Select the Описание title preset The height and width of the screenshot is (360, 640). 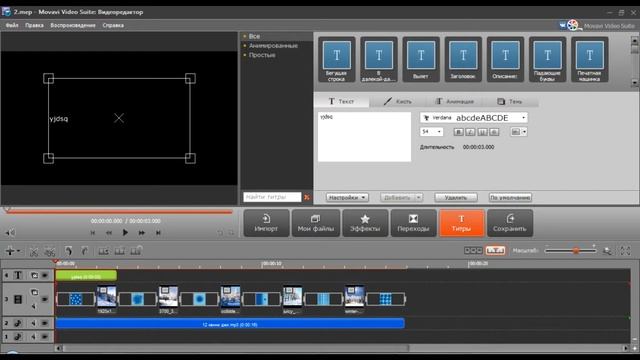(505, 60)
